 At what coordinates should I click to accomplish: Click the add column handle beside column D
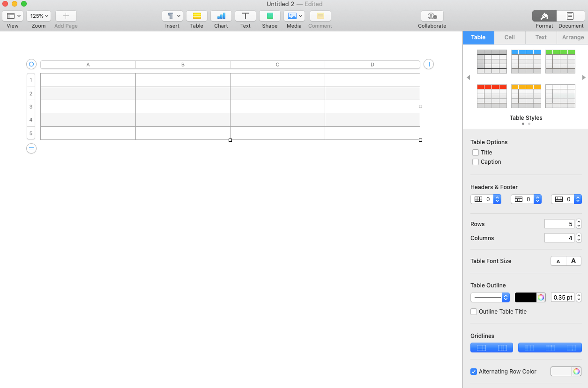428,64
